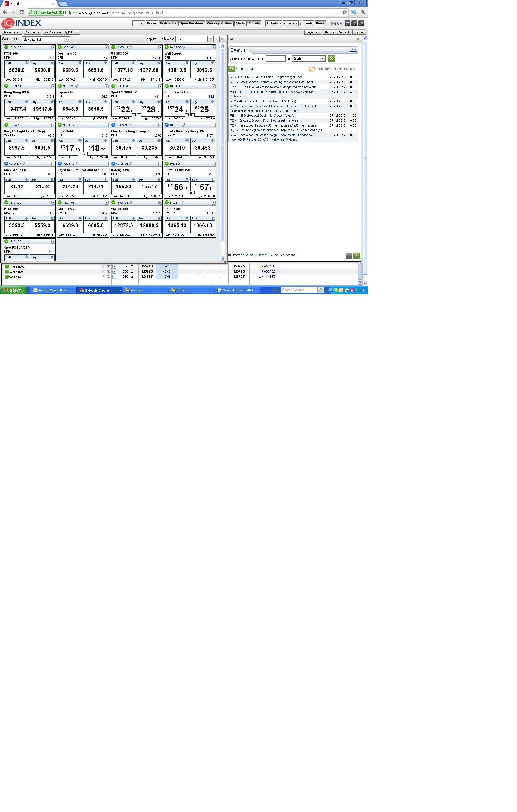The width and height of the screenshot is (517, 812).
Task: Click the third INSIGHT icon in the toolbar
Action: click(361, 23)
